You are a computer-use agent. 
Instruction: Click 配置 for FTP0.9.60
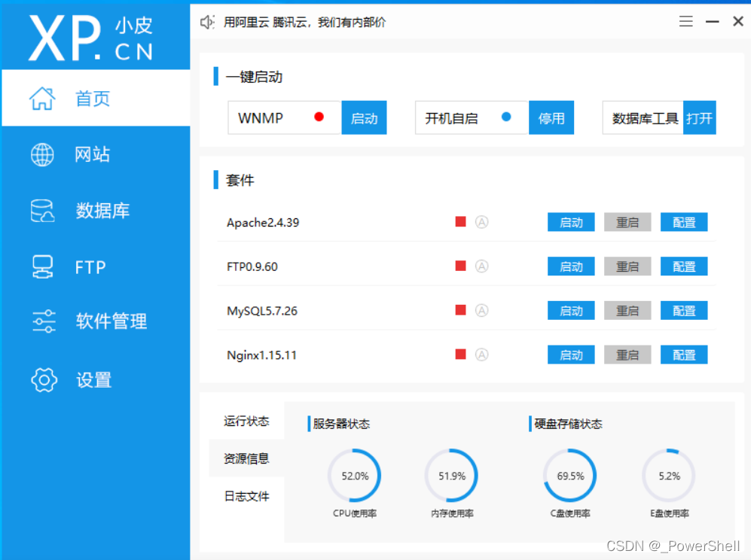point(683,266)
